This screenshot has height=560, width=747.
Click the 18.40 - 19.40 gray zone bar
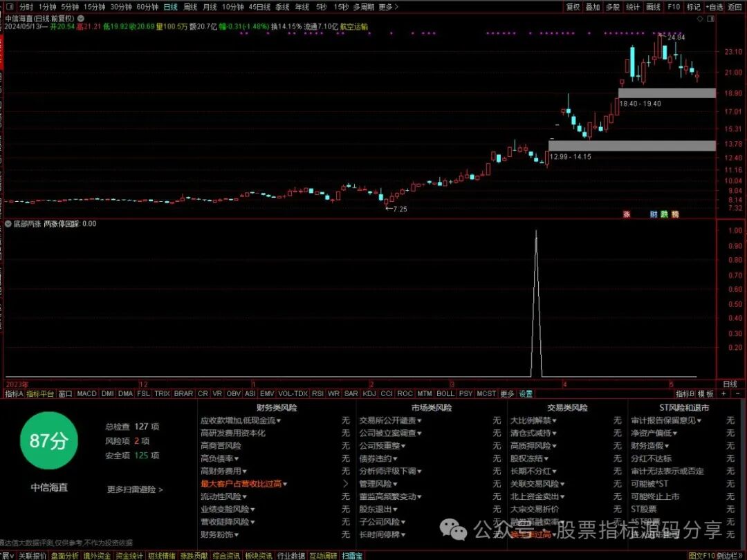coord(667,93)
